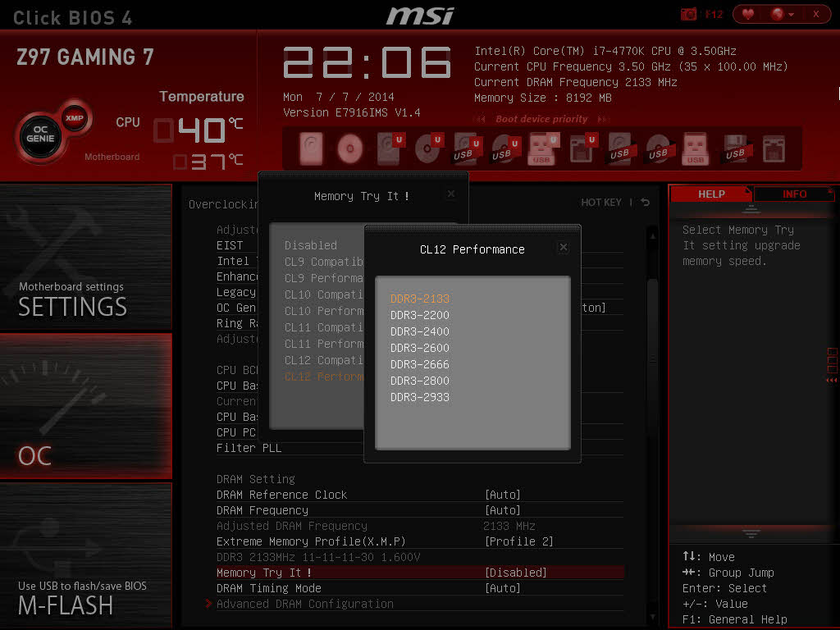Click the settings list scrollbar up arrow

tap(652, 235)
